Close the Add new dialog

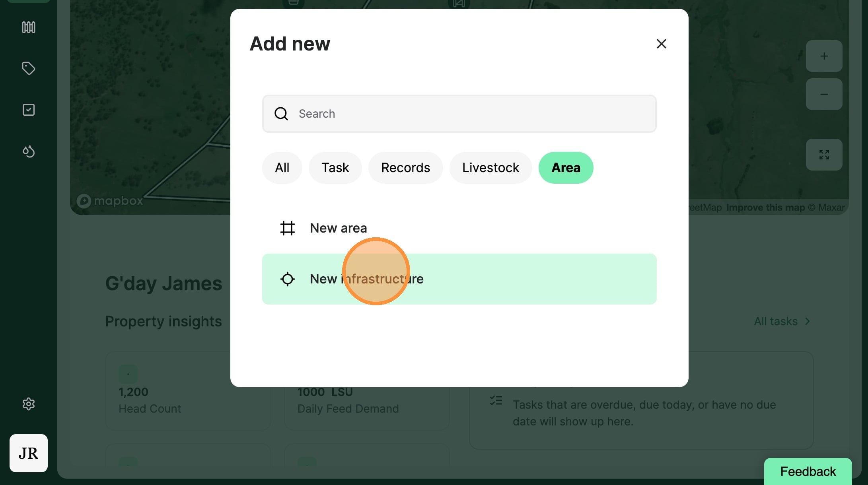click(x=661, y=44)
